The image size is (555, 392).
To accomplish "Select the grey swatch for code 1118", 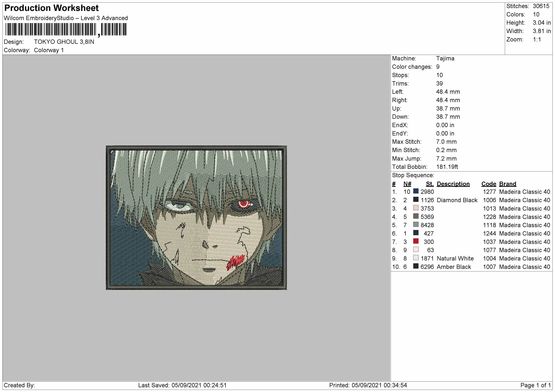I will (416, 225).
